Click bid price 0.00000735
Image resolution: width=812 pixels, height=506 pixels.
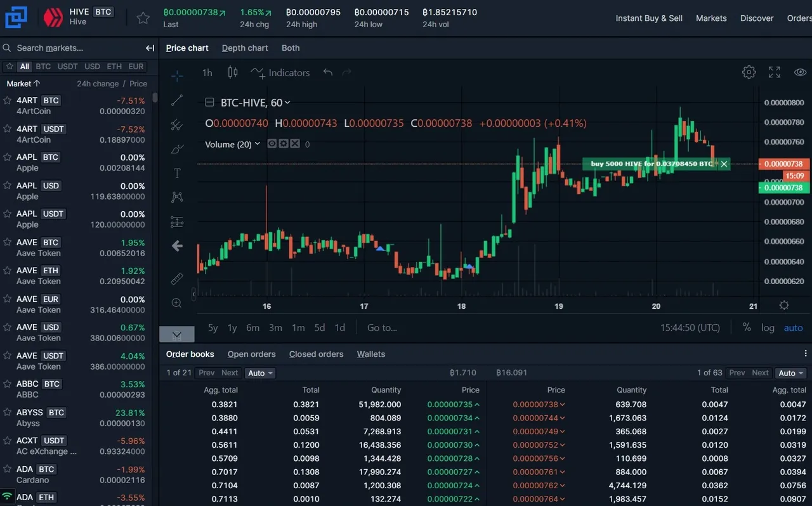(x=449, y=405)
